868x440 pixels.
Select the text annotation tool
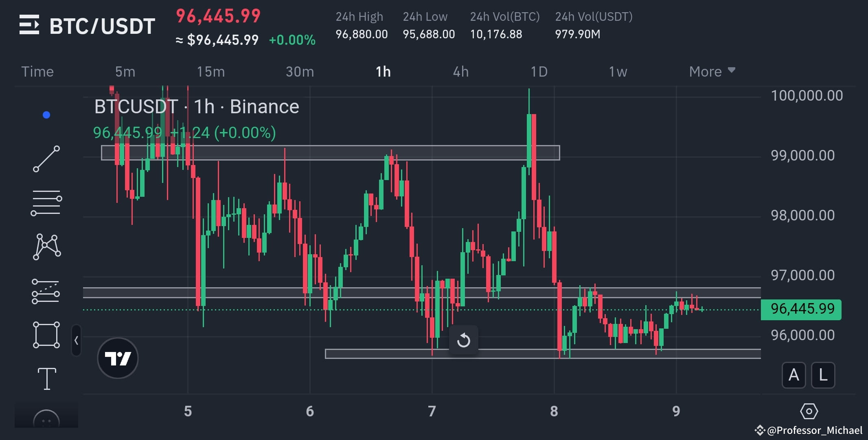click(46, 379)
